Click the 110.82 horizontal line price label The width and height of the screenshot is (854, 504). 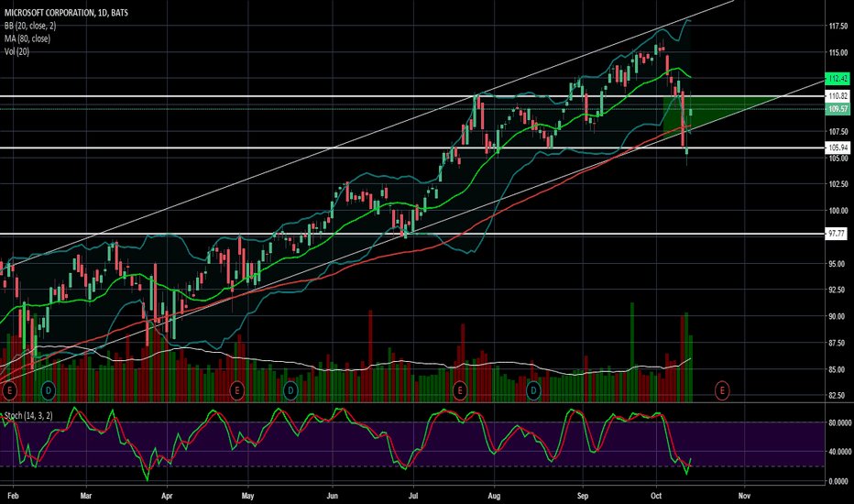click(x=838, y=96)
